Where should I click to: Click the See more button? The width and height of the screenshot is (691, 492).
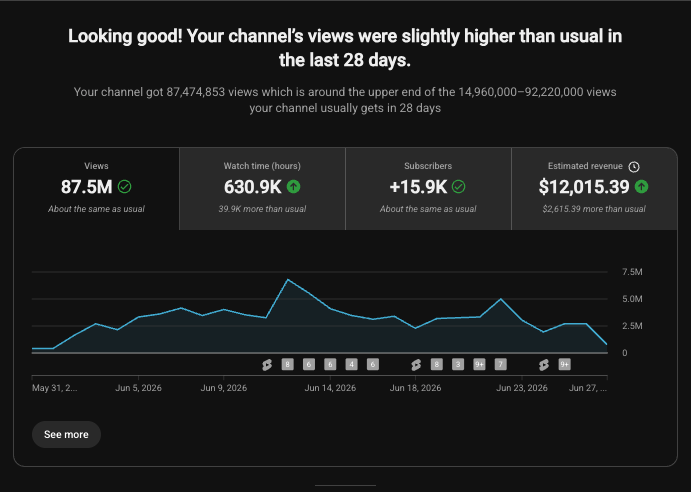click(66, 434)
